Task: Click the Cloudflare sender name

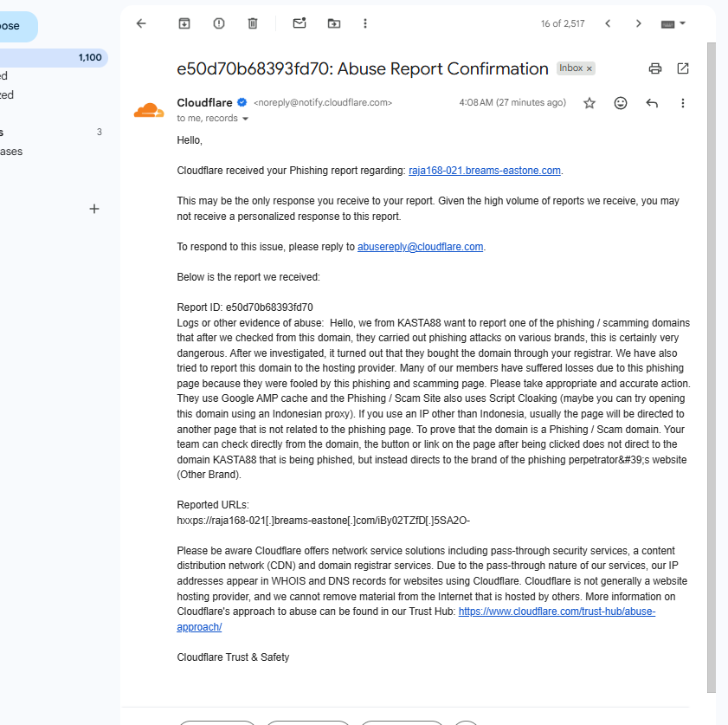Action: click(204, 102)
